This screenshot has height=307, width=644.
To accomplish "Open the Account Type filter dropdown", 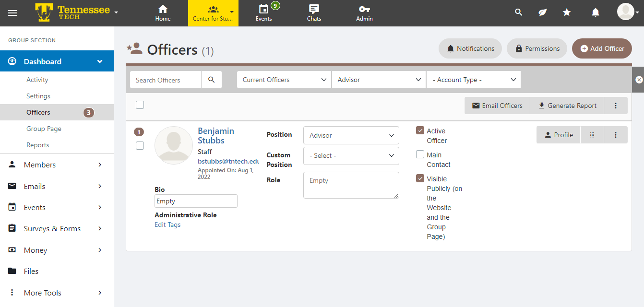I will (473, 80).
